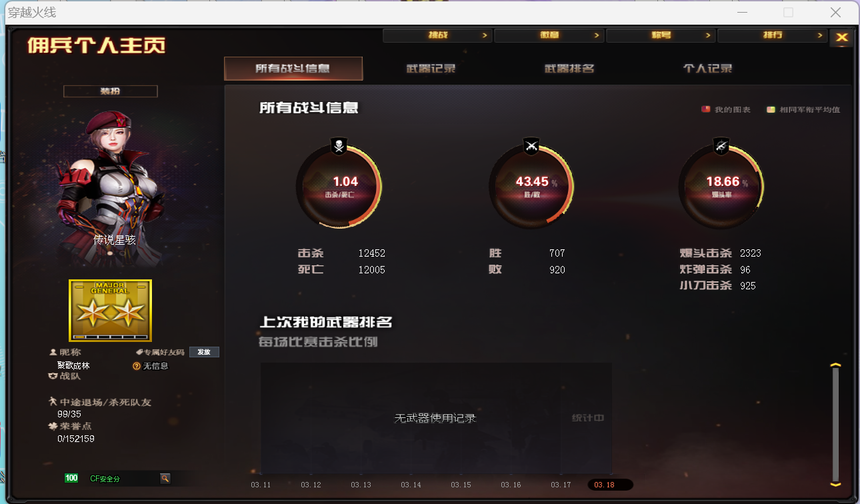Switch to the 个人记录 tab

(x=707, y=69)
